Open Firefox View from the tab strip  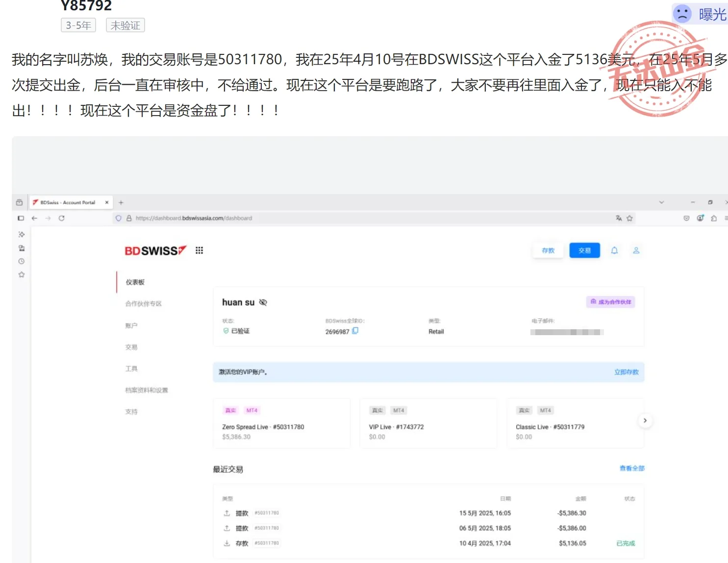[19, 202]
